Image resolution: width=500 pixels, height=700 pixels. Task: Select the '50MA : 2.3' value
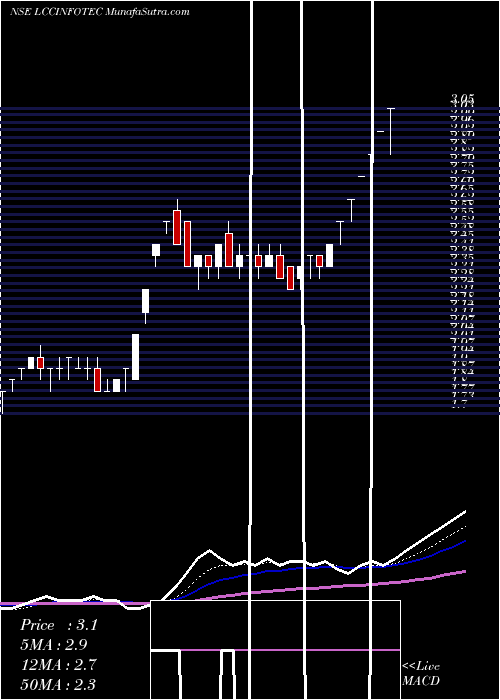(58, 684)
